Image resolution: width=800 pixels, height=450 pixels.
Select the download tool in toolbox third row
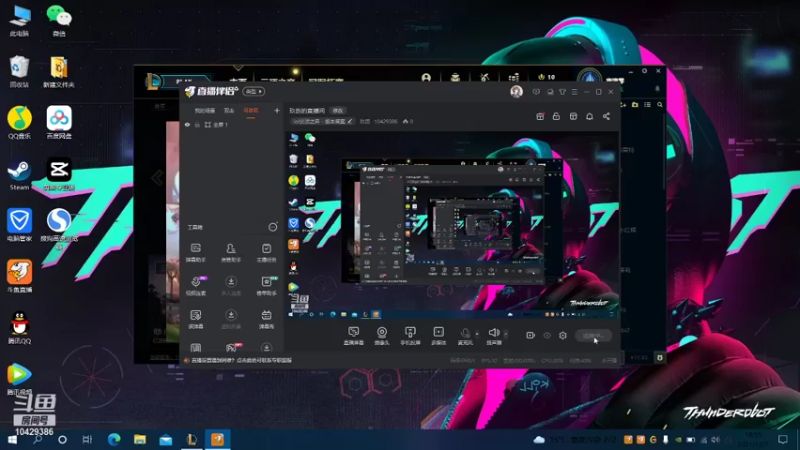[x=231, y=319]
